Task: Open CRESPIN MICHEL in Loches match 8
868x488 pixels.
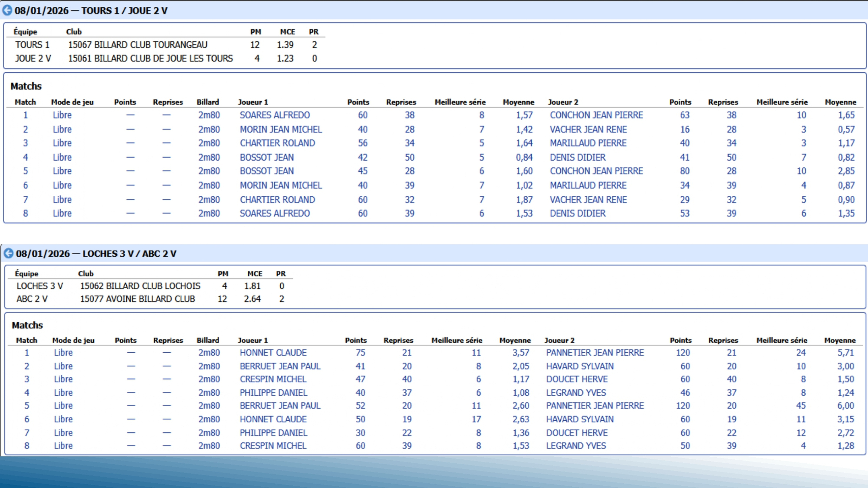Action: point(273,446)
